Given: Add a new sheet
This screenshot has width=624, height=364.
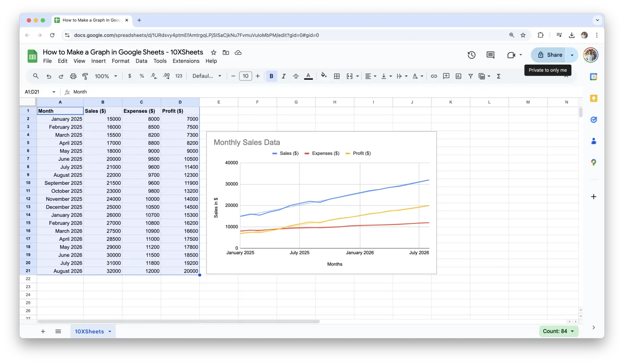Looking at the screenshot, I should 43,331.
